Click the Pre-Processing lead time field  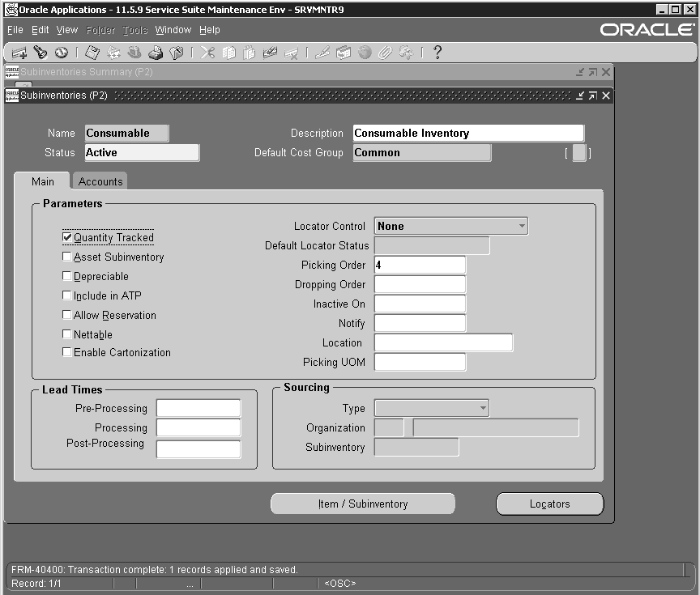click(198, 408)
